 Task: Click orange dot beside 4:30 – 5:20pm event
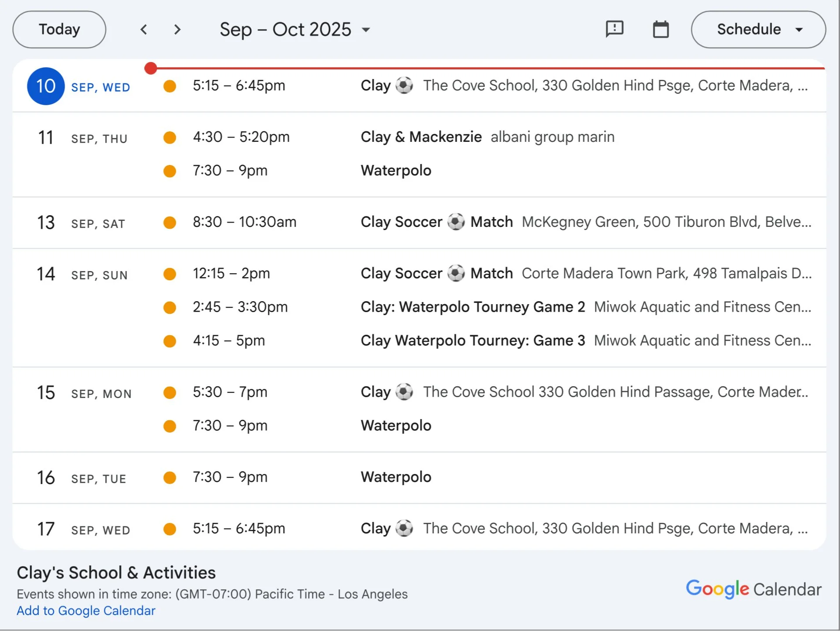point(170,137)
